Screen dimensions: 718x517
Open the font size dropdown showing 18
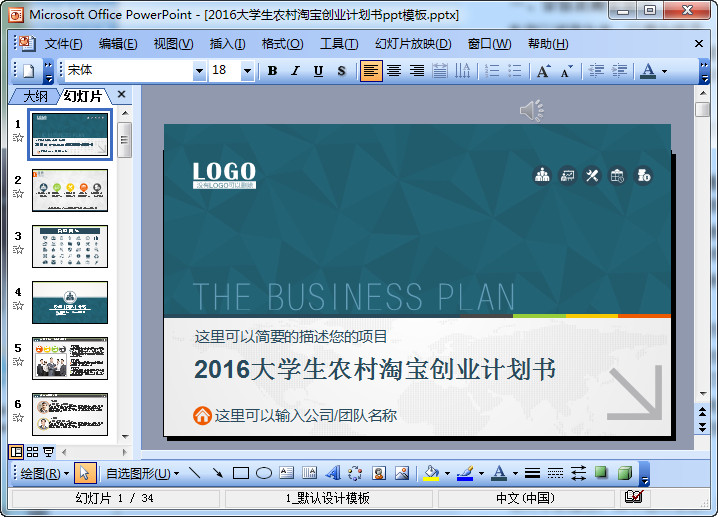click(247, 71)
